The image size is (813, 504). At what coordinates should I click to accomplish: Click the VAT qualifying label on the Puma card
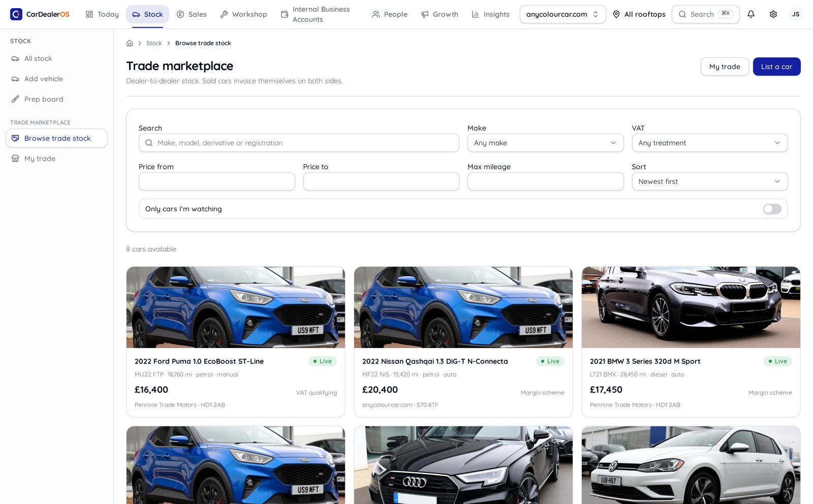coord(317,393)
